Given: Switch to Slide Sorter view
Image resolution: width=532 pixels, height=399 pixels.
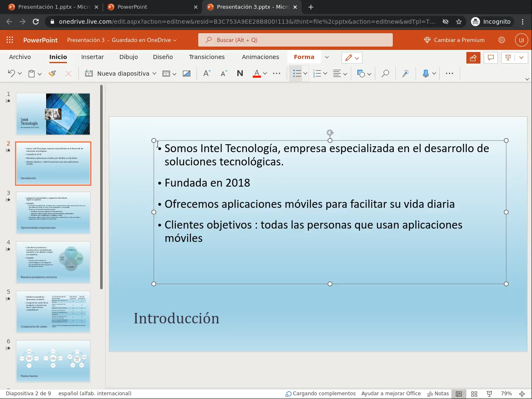Looking at the screenshot, I should coord(474,394).
